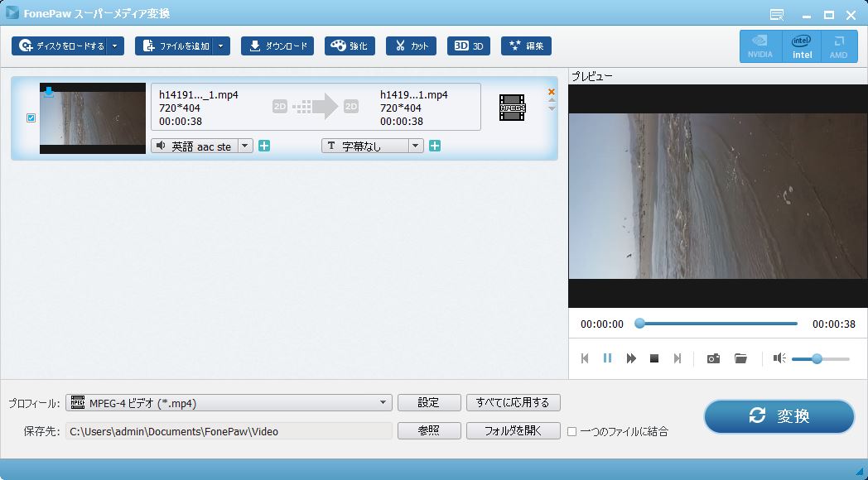Screen dimensions: 868x480
Task: Fast forward the preview
Action: 631,358
